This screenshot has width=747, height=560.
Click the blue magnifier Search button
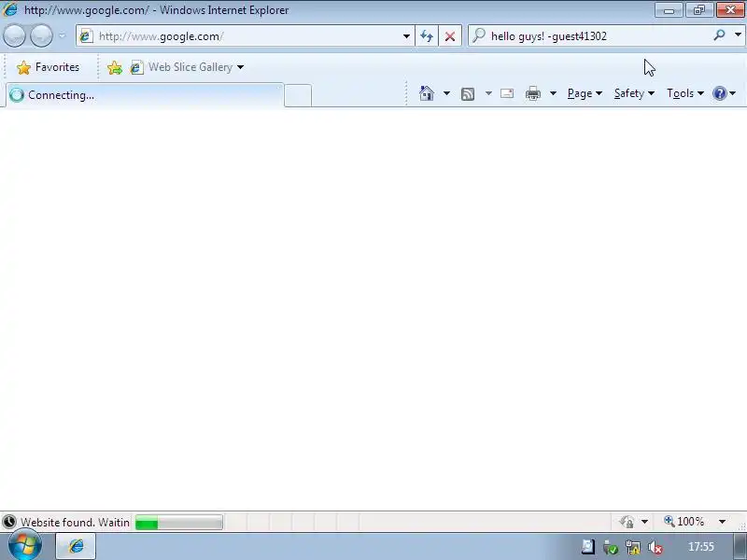[719, 35]
